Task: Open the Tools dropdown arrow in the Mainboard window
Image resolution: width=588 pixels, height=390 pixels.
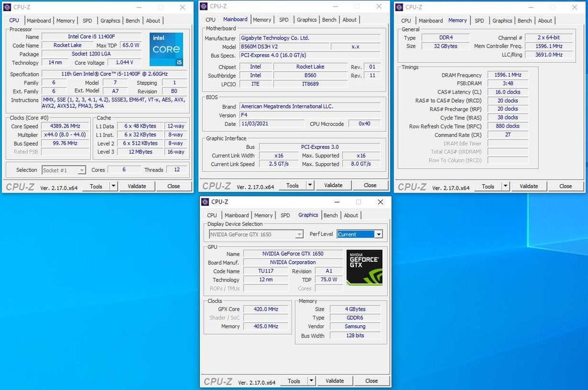Action: click(x=310, y=185)
